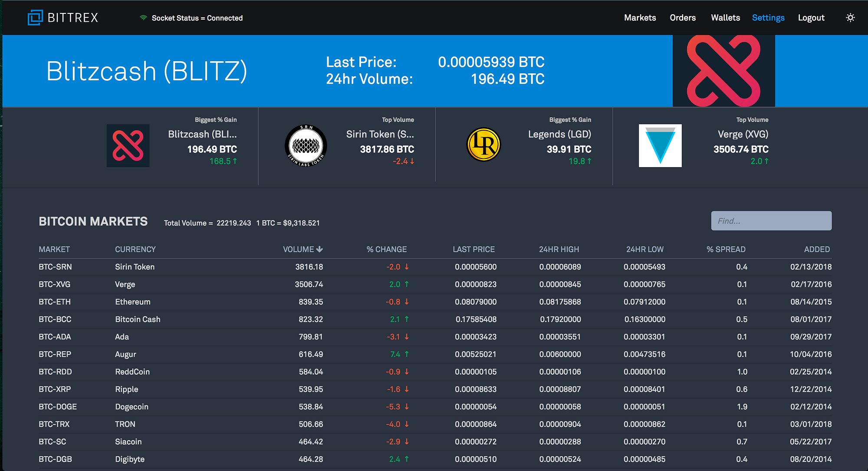Click volume value 3816.18
868x471 pixels.
(x=309, y=267)
